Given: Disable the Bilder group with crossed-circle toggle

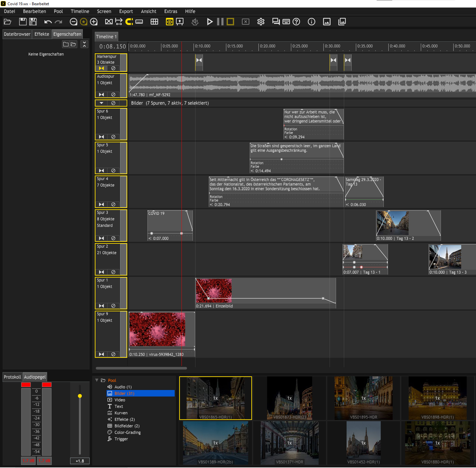Looking at the screenshot, I should pos(113,103).
